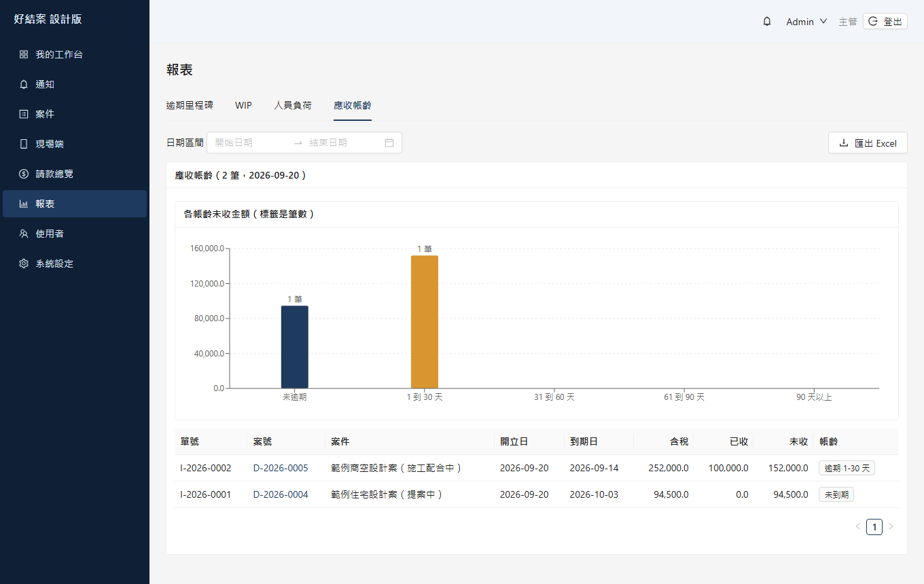Open the Admin user dropdown

(806, 22)
